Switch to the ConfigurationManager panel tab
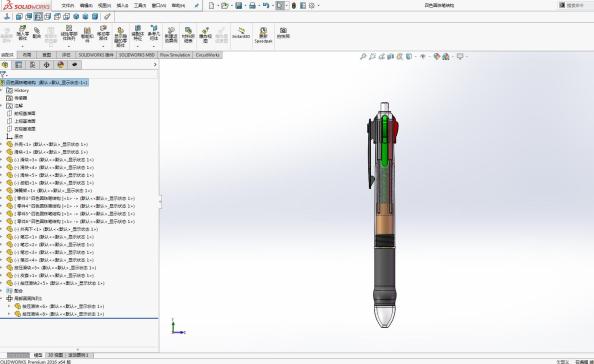Image resolution: width=594 pixels, height=364 pixels. tap(33, 65)
